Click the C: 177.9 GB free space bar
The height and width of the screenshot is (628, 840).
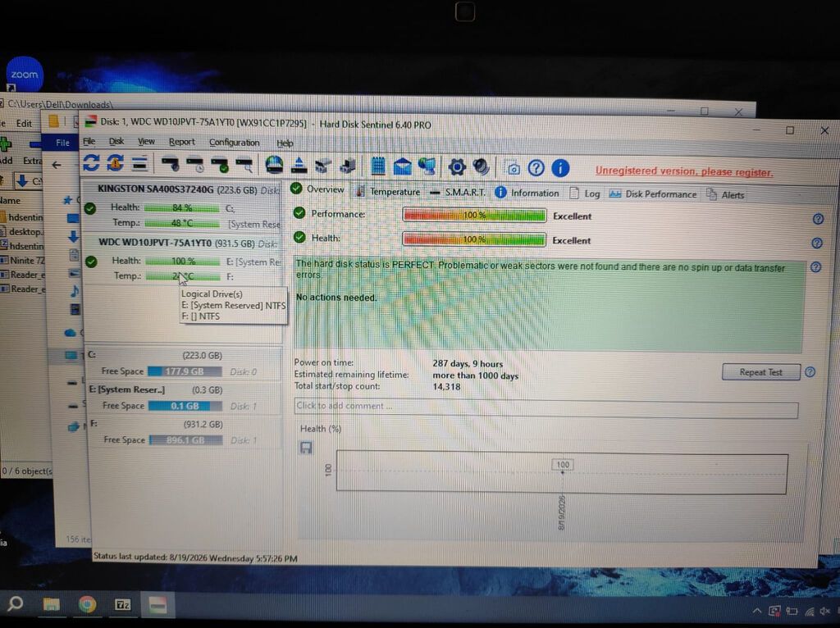tap(185, 371)
